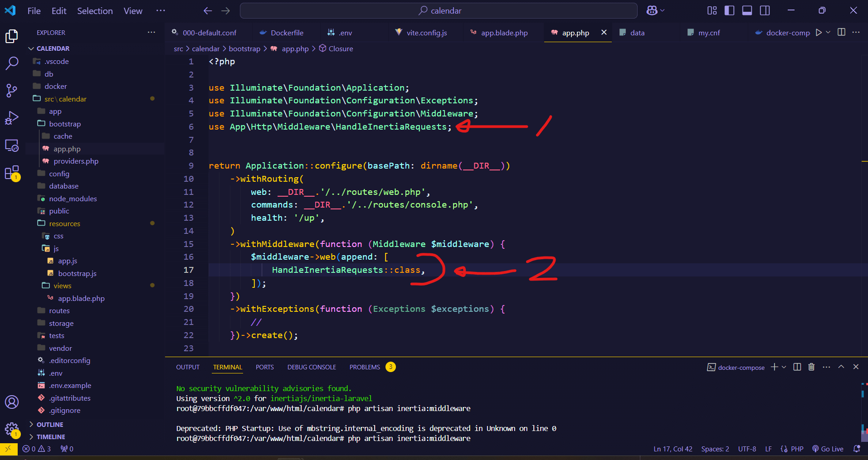Toggle the primary sidebar visibility

pos(729,10)
